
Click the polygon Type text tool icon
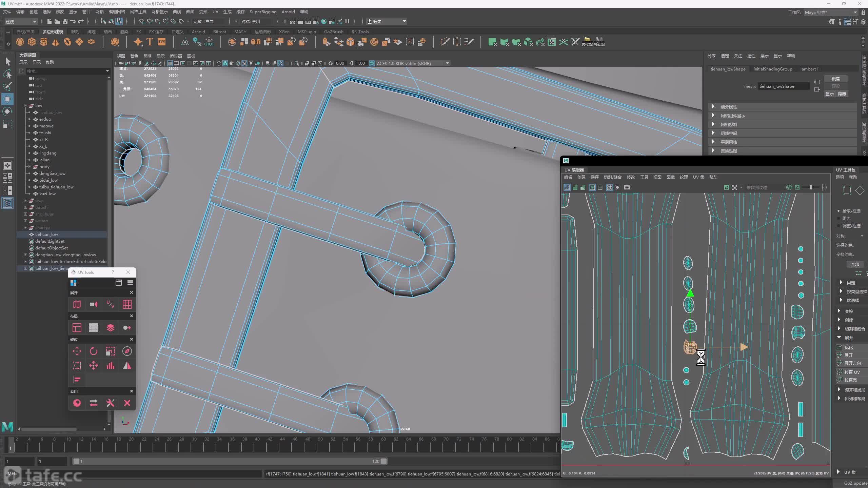pos(150,42)
